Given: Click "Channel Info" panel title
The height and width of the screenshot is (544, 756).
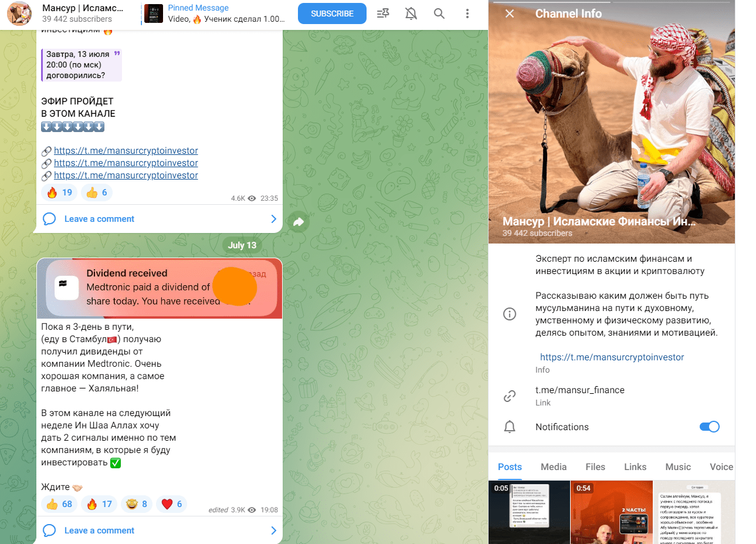Looking at the screenshot, I should (x=568, y=13).
